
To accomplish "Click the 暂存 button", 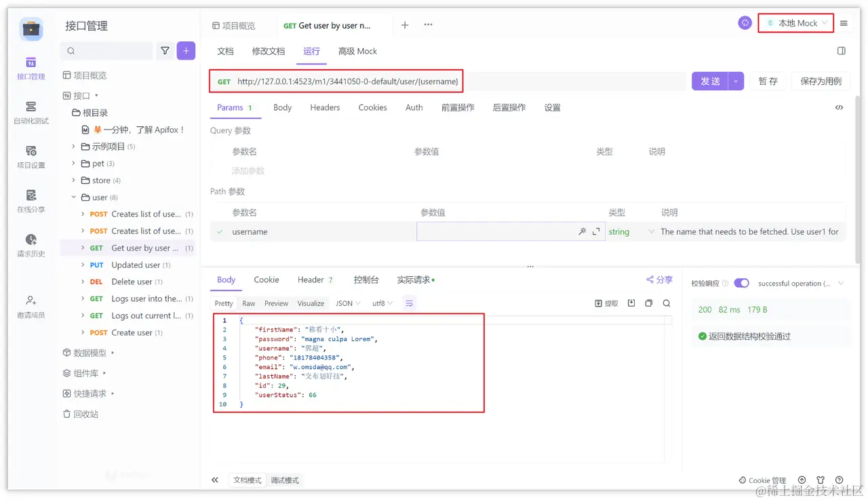I will pyautogui.click(x=768, y=81).
